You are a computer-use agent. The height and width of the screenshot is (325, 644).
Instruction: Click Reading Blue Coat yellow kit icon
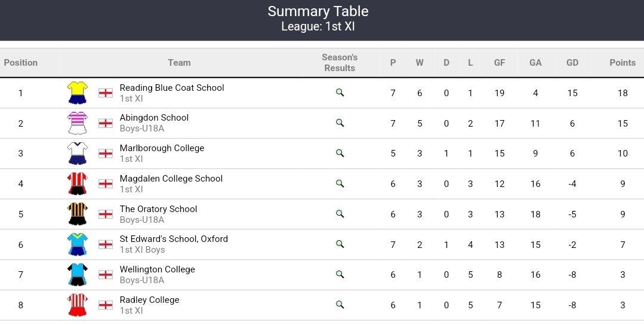tap(77, 93)
